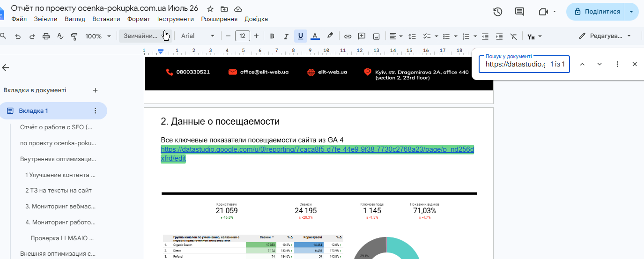Click the search menus magnifier icon
Screen dimensions: 644x259
(x=3, y=36)
